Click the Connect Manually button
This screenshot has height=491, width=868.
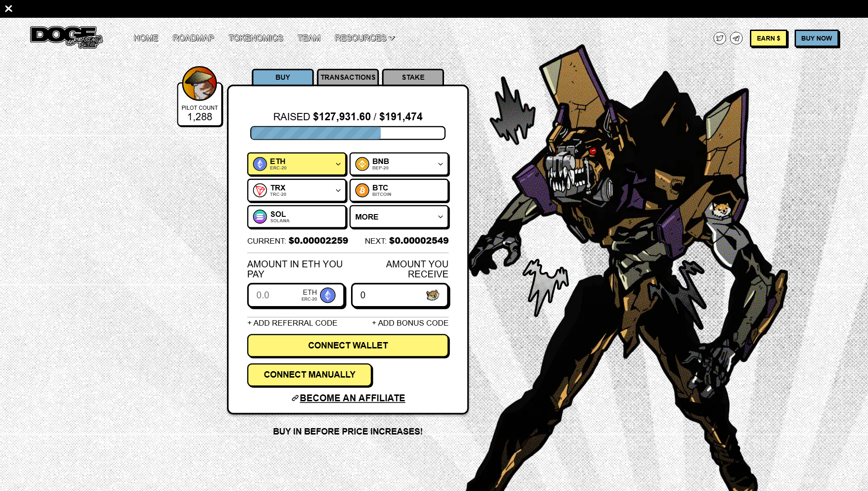coord(310,375)
